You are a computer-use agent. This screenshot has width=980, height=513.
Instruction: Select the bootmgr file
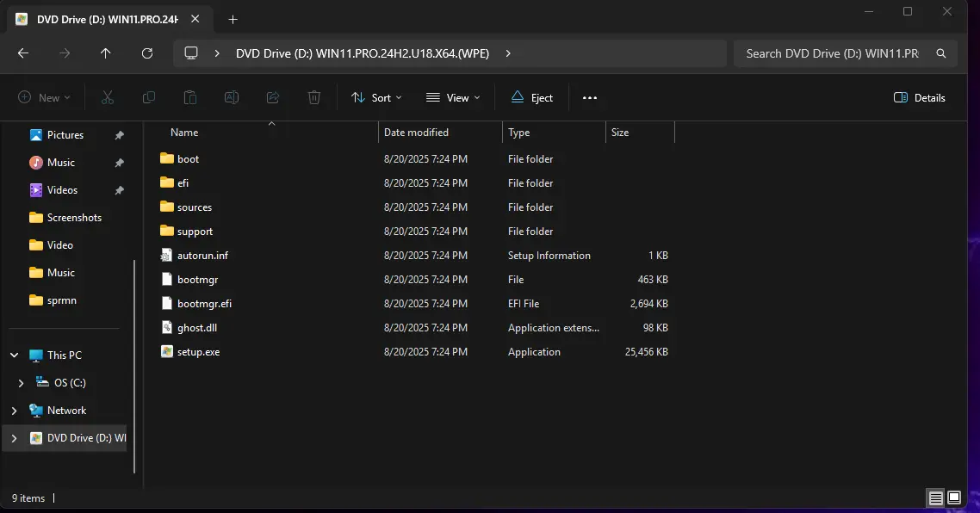(197, 279)
